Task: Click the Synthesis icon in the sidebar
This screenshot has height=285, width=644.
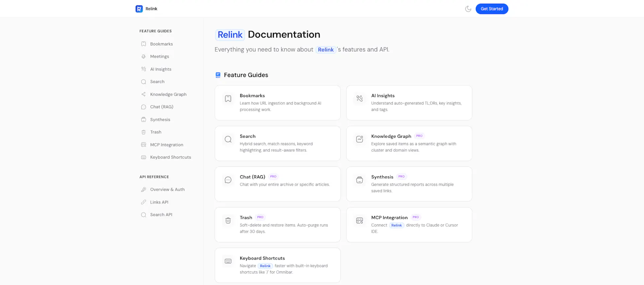Action: tap(144, 120)
